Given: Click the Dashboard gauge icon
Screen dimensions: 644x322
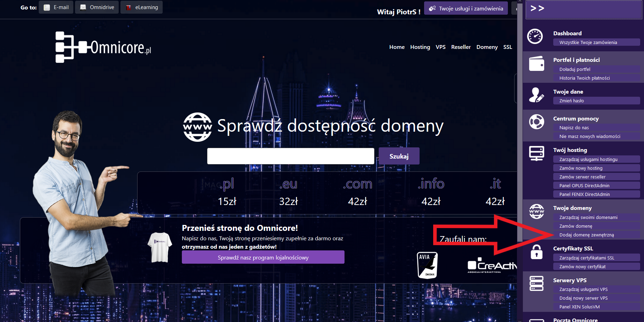Looking at the screenshot, I should [x=535, y=36].
